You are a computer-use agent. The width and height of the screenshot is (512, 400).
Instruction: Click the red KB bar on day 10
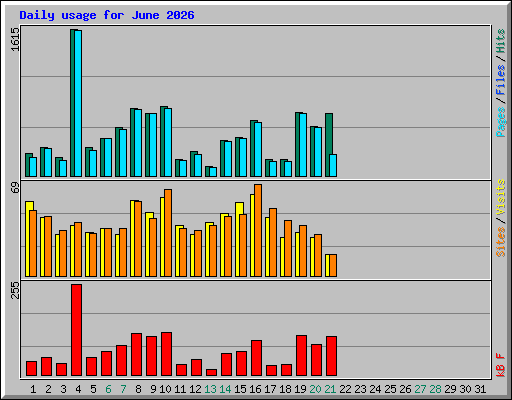pos(166,354)
